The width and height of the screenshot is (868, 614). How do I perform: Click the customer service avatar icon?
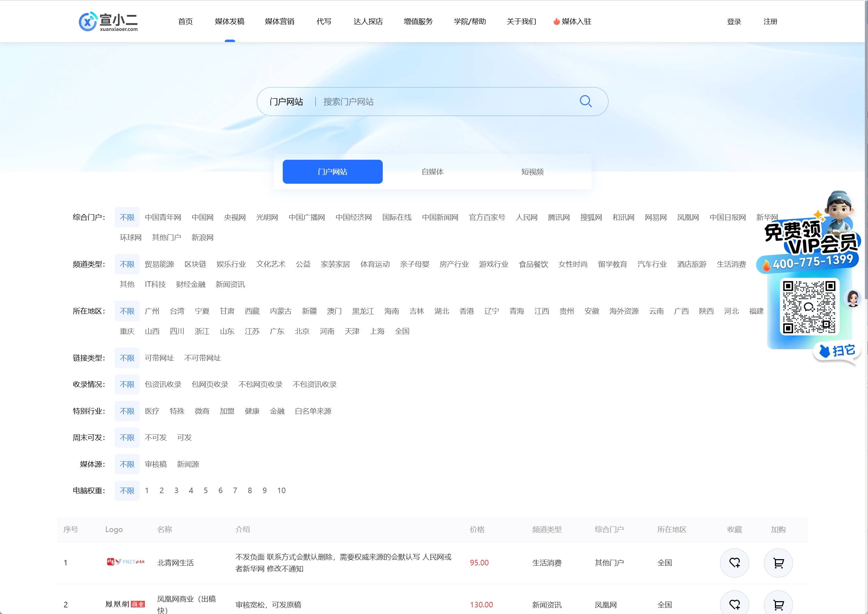tap(852, 298)
